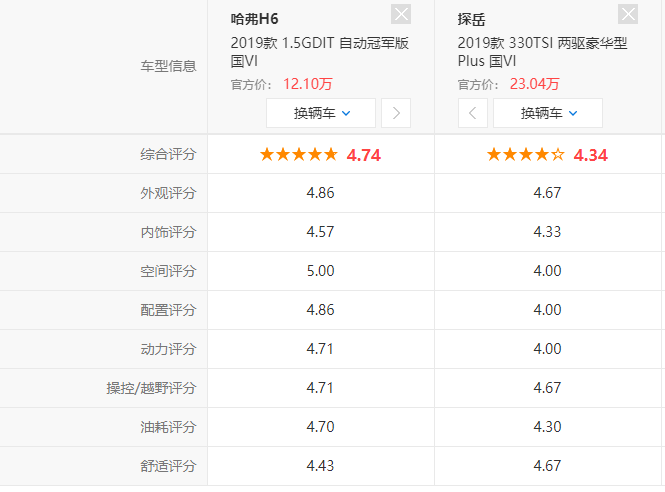The height and width of the screenshot is (492, 665).
Task: Select the 外观评分 row label
Action: tap(168, 193)
